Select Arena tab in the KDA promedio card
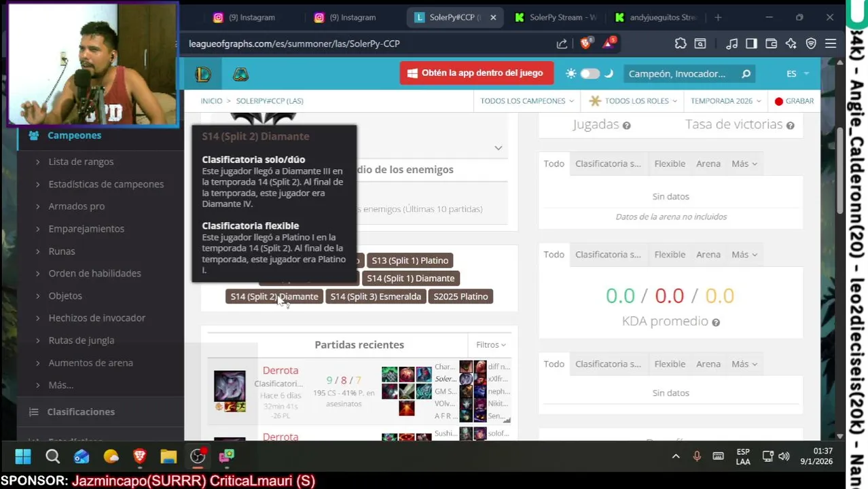Screen dimensions: 868x489 pyautogui.click(x=708, y=255)
